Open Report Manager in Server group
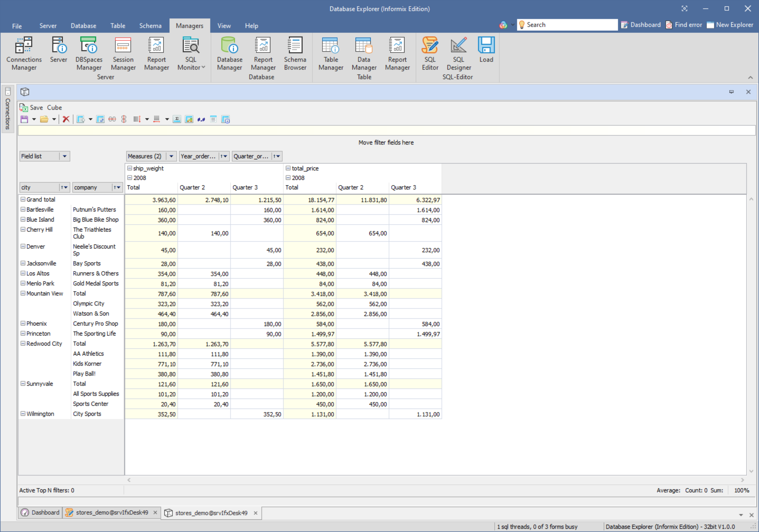 click(156, 54)
